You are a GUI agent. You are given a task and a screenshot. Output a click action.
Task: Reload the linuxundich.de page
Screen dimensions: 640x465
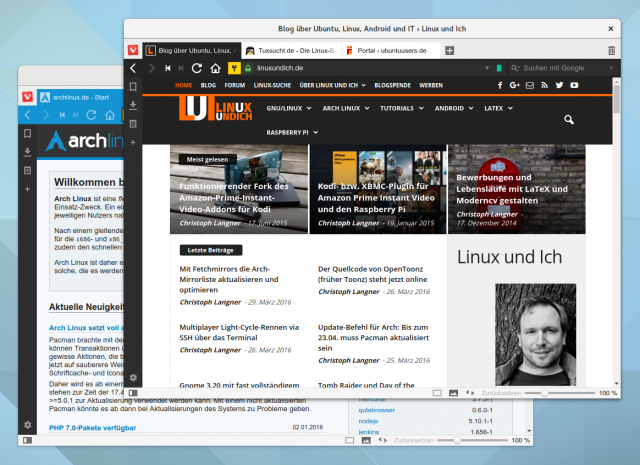click(197, 68)
